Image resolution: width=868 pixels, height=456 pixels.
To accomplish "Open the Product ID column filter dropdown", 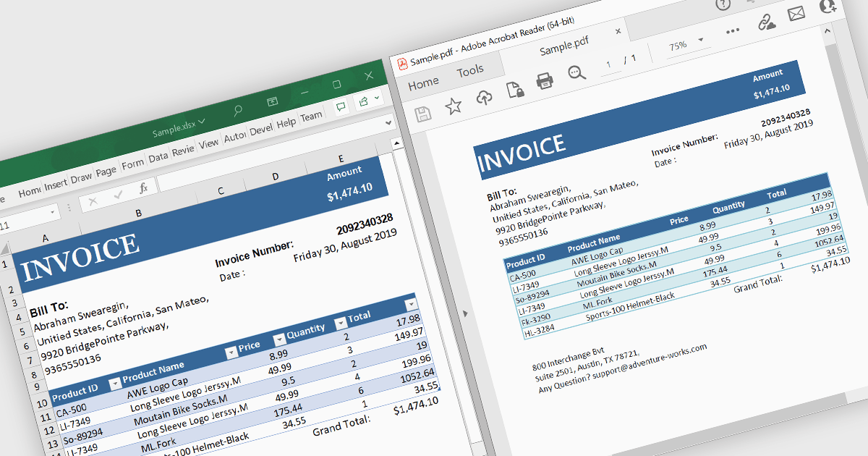I will (114, 383).
